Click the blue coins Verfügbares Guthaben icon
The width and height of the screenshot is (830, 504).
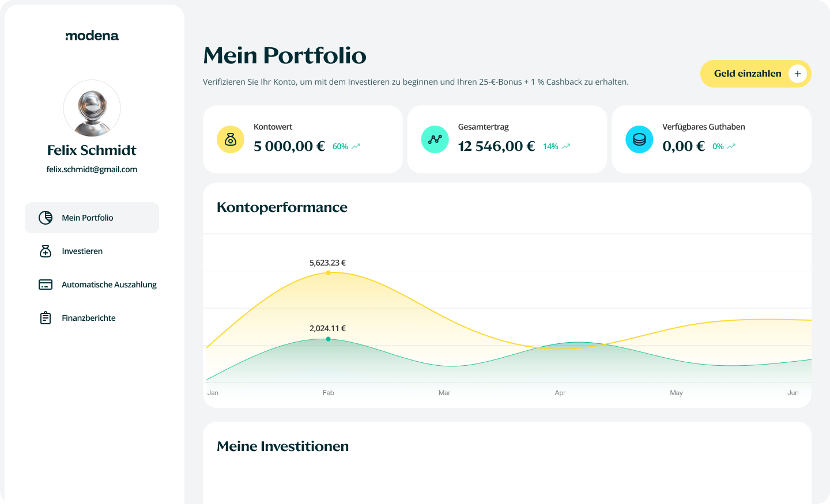(x=639, y=139)
